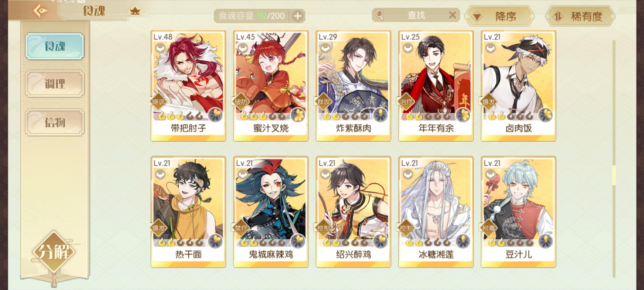Switch sort order with 降序 button
644x290 pixels.
[500, 16]
